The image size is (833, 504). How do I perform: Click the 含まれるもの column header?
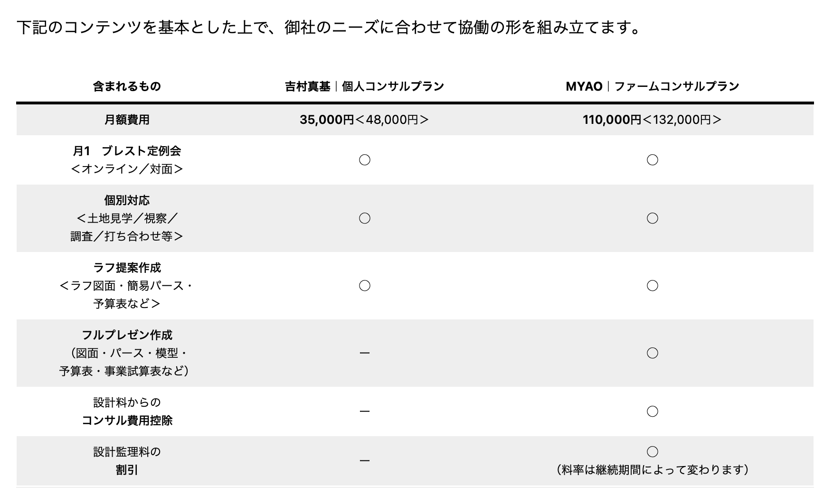point(127,86)
